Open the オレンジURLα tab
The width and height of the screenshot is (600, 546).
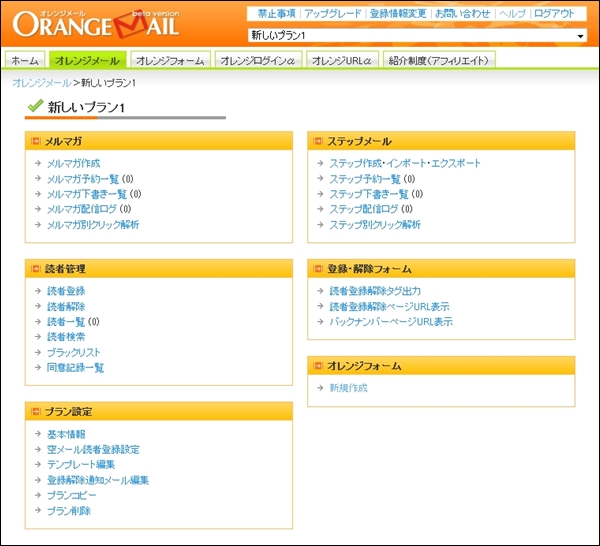tap(342, 60)
